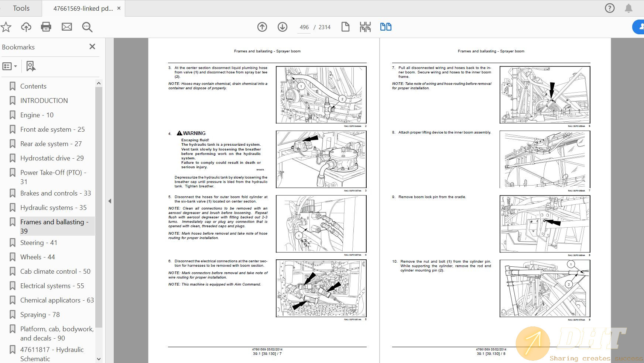Add file to starred with star icon
644x363 pixels.
point(6,27)
